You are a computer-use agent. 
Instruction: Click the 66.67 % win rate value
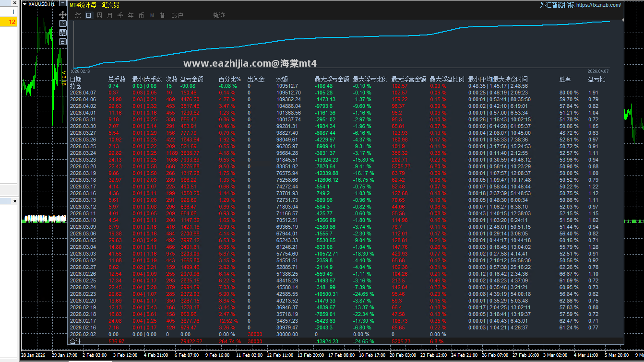click(569, 274)
